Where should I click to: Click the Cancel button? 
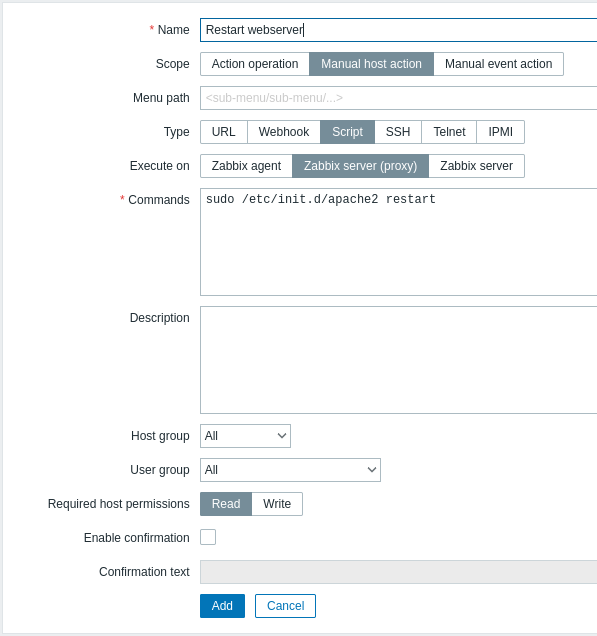(286, 606)
